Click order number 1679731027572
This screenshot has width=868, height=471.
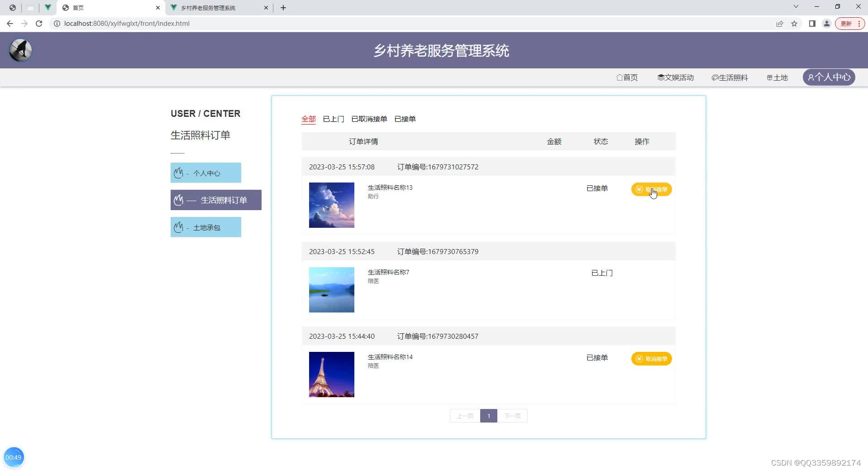(x=438, y=167)
